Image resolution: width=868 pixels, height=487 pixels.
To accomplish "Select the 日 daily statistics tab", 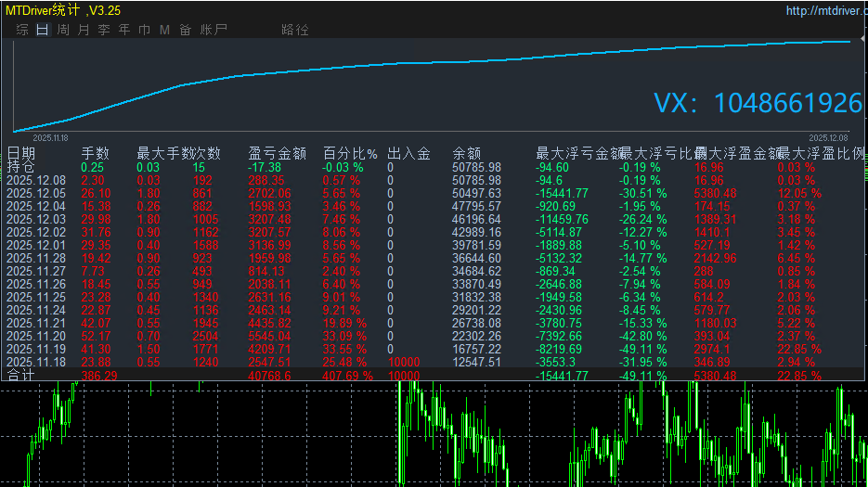I will click(x=42, y=30).
